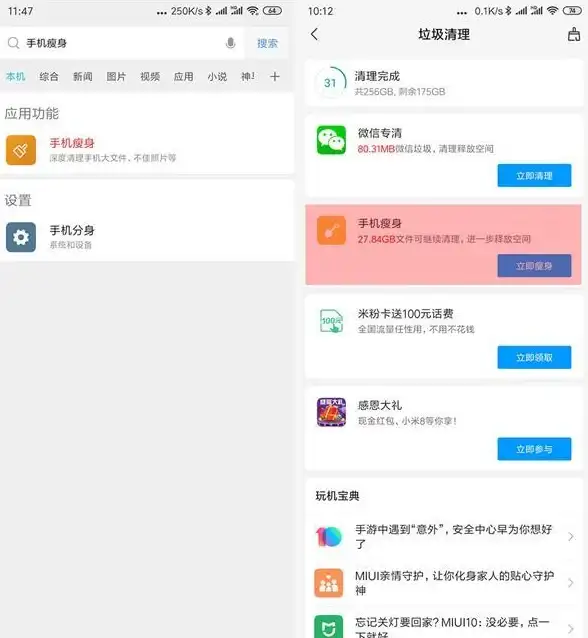Open article 手游中遇到"意外" text
The width and height of the screenshot is (588, 638).
pyautogui.click(x=453, y=537)
